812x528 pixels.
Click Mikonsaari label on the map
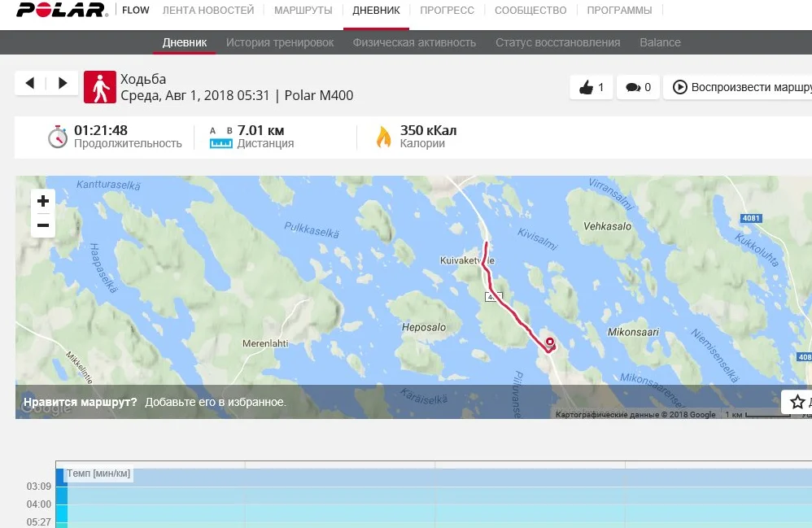[x=633, y=332]
